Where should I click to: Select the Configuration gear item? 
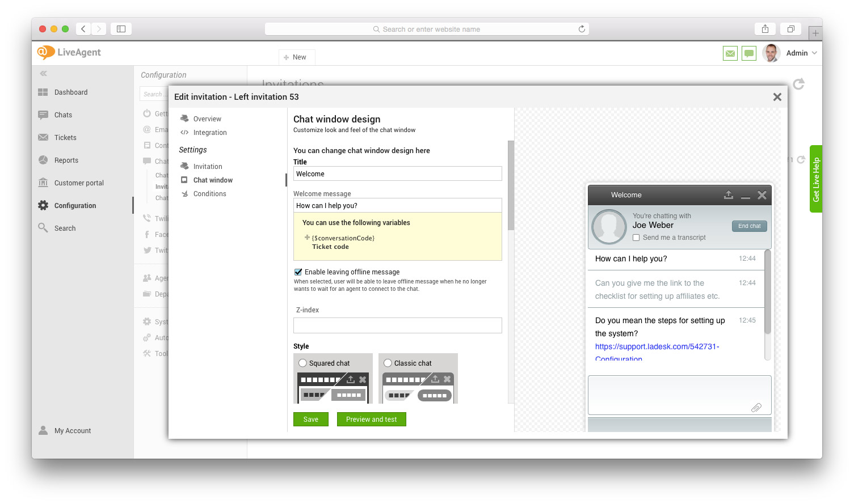pos(74,206)
